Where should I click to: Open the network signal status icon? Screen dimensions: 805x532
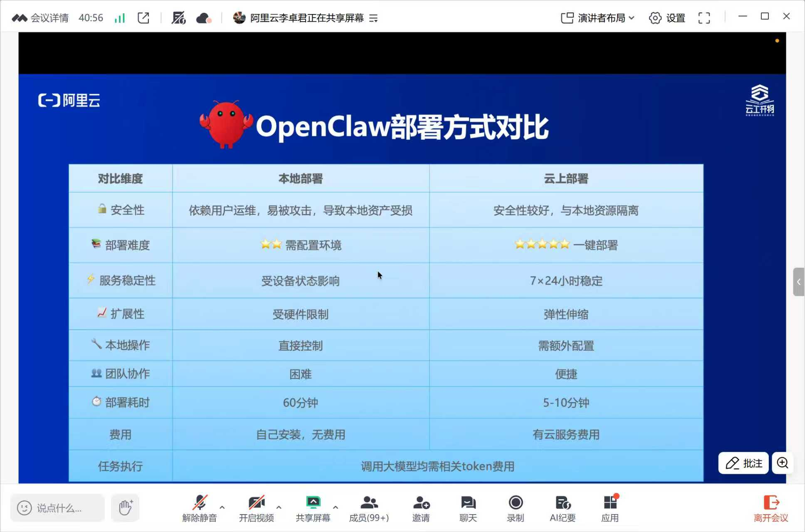[120, 18]
